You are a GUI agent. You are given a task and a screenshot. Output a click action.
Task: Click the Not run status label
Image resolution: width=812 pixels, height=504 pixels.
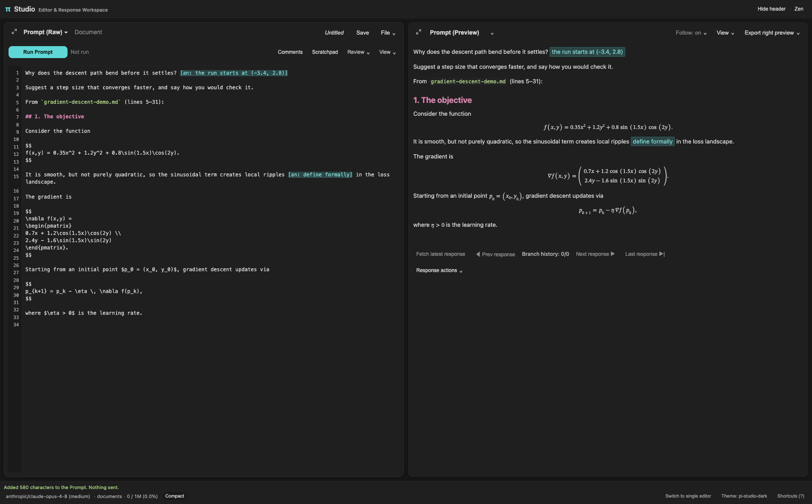[x=79, y=52]
